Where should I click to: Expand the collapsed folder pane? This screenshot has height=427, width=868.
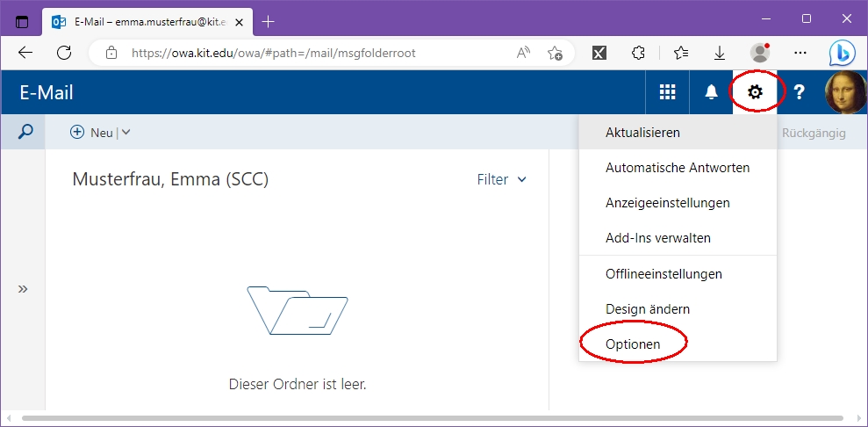point(23,288)
